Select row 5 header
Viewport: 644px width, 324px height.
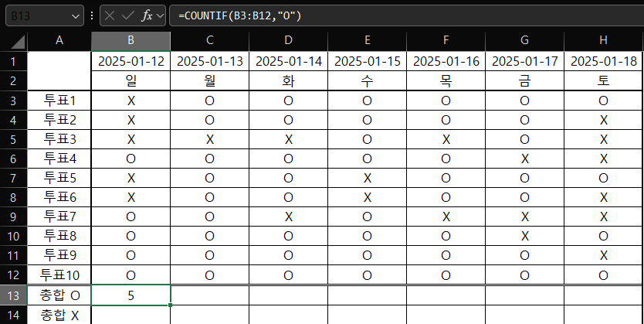(x=14, y=139)
